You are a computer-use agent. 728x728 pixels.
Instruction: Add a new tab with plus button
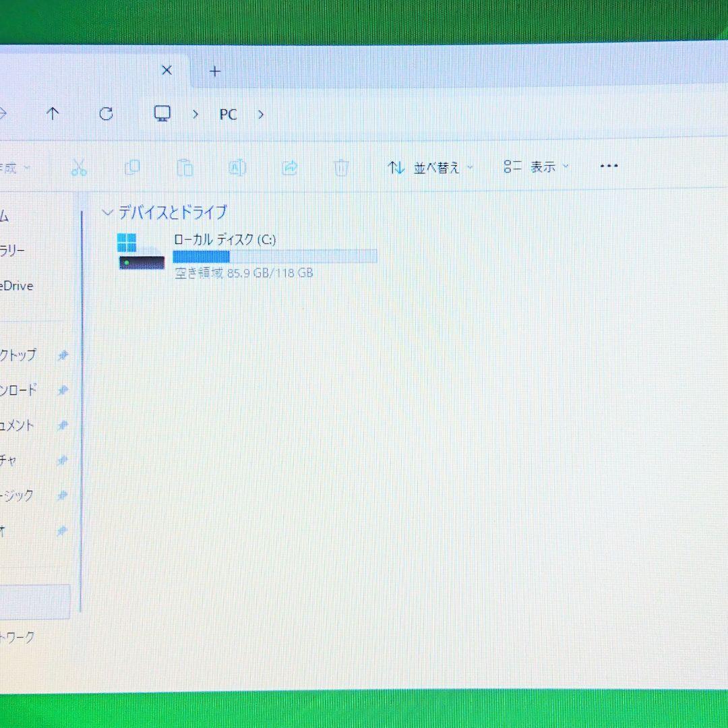(215, 71)
